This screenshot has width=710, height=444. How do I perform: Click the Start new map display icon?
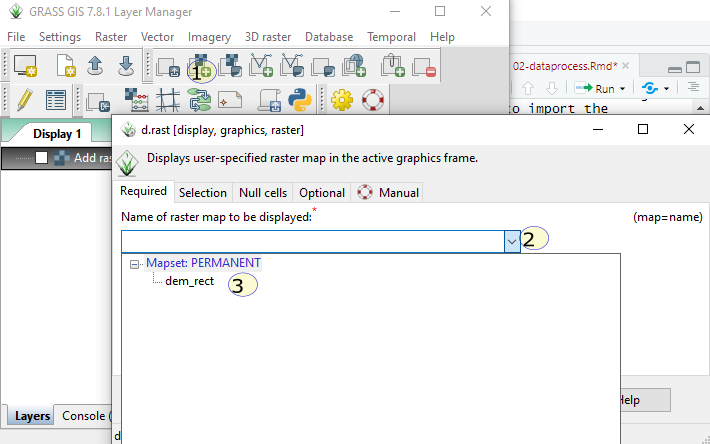coord(24,68)
